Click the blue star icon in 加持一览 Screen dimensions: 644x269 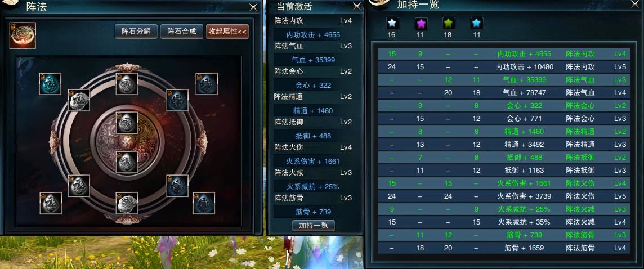point(476,23)
